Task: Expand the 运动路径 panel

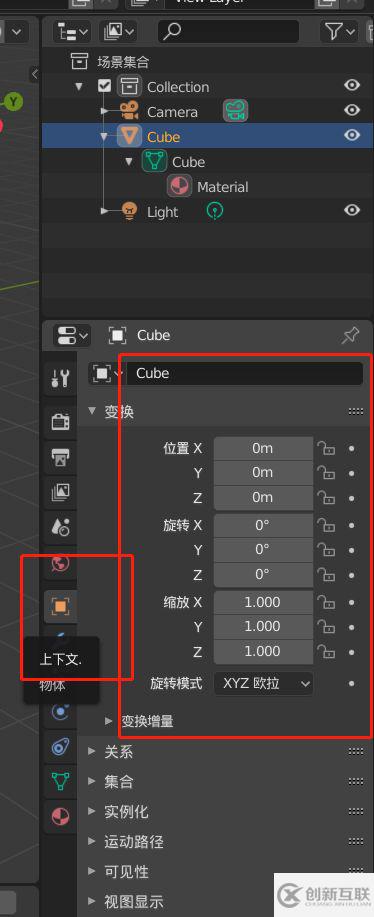Action: [x=91, y=842]
